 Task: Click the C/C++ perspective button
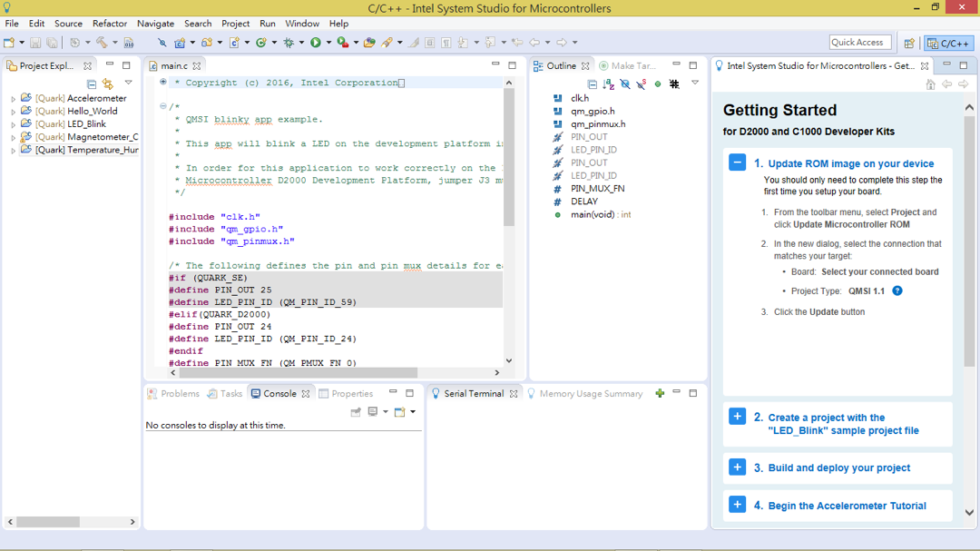coord(949,44)
